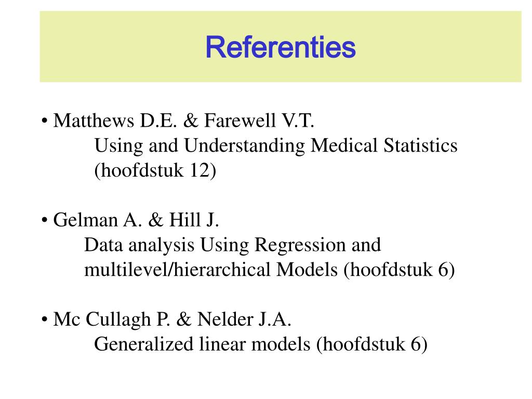Click the word Farewell in first reference

pyautogui.click(x=240, y=121)
